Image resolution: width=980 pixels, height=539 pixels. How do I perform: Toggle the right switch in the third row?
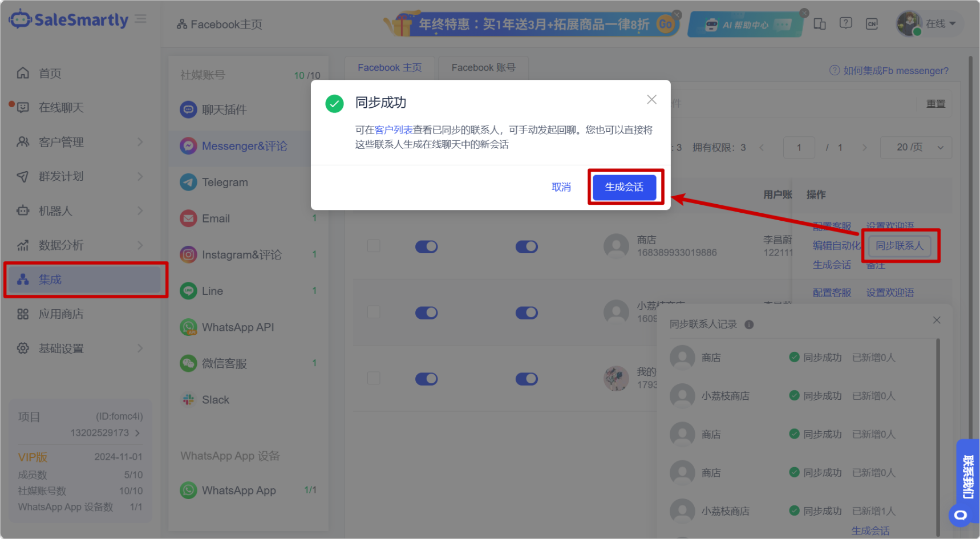[x=527, y=379]
